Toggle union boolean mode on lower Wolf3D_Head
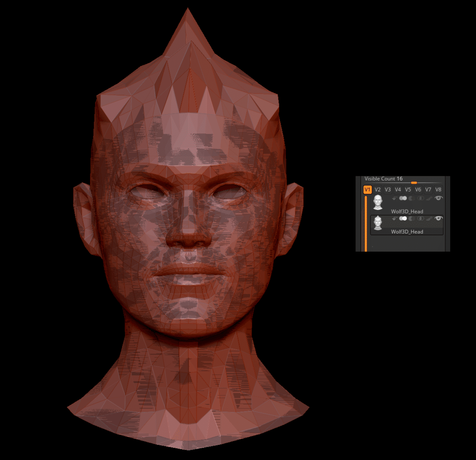476x460 pixels. (403, 218)
